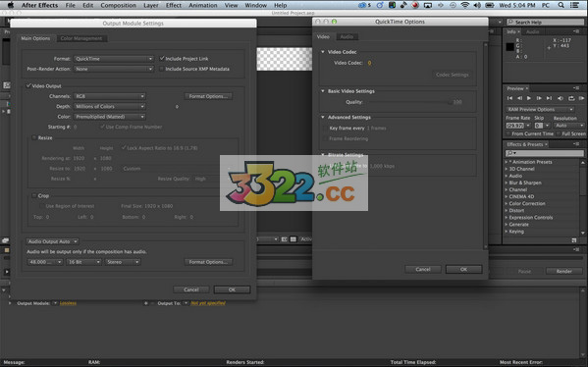This screenshot has width=588, height=367.
Task: Cancel the Output Module Settings dialog
Action: click(x=191, y=289)
